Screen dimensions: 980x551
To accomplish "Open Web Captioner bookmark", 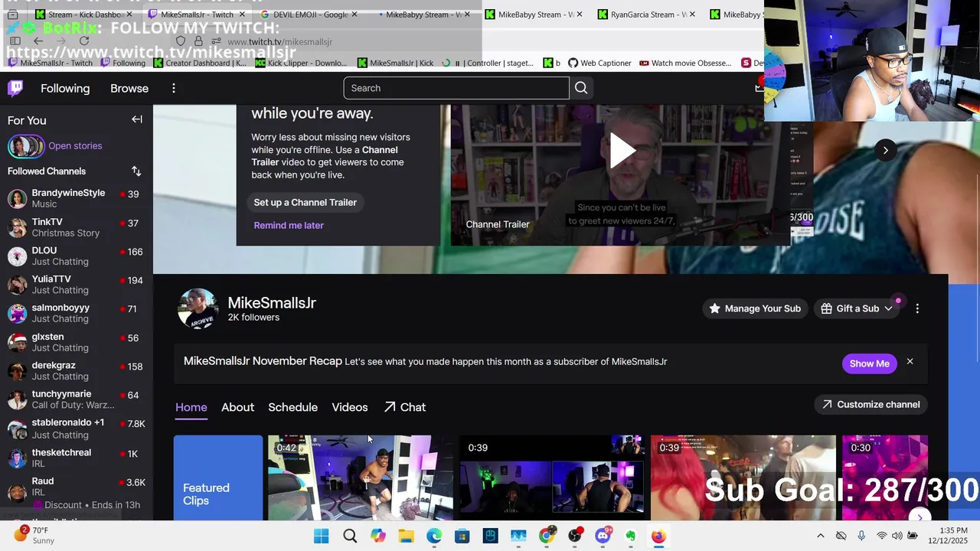I will (599, 63).
